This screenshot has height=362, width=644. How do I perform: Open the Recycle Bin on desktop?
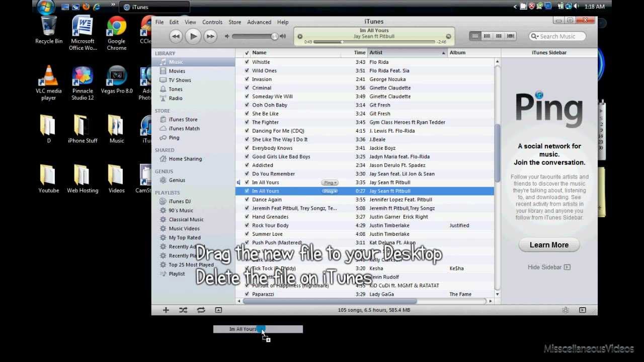click(49, 30)
